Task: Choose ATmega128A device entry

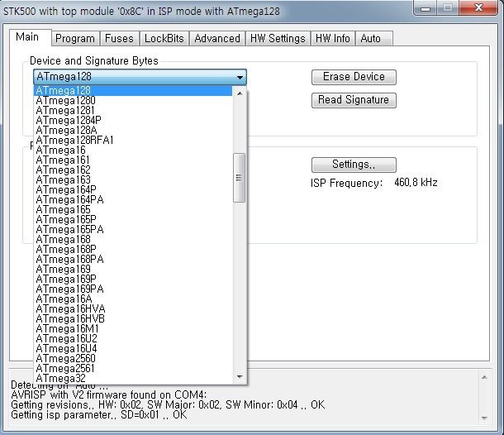Action: (x=133, y=131)
